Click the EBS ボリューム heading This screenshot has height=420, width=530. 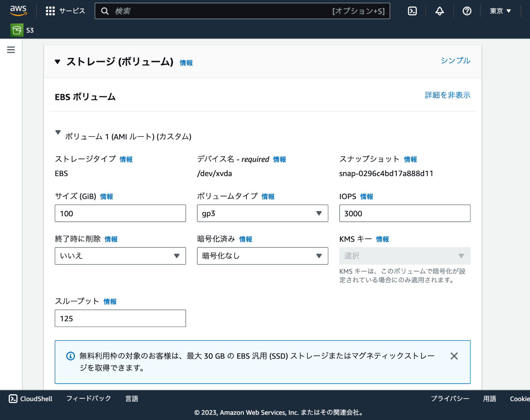(85, 97)
